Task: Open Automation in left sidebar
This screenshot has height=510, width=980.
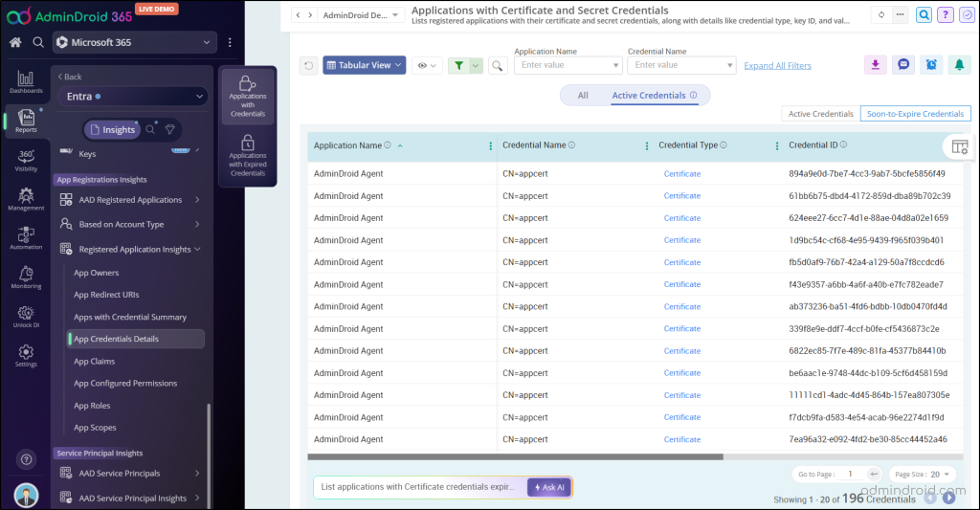Action: point(26,238)
